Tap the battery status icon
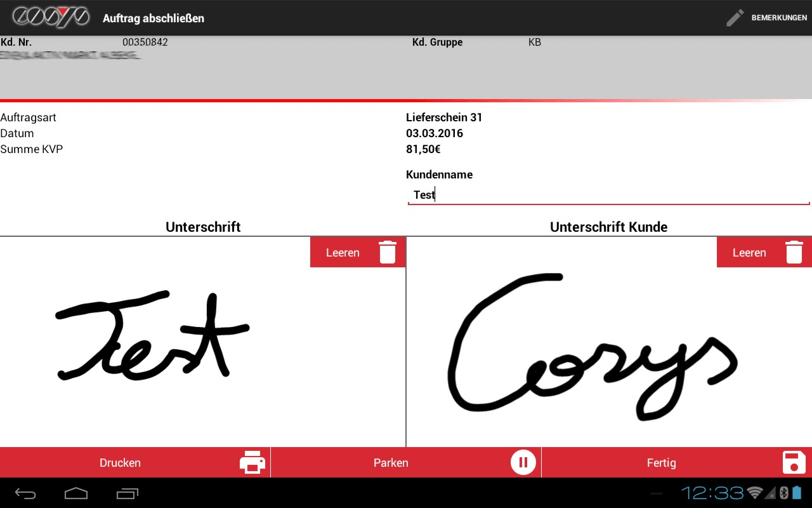 pos(797,493)
